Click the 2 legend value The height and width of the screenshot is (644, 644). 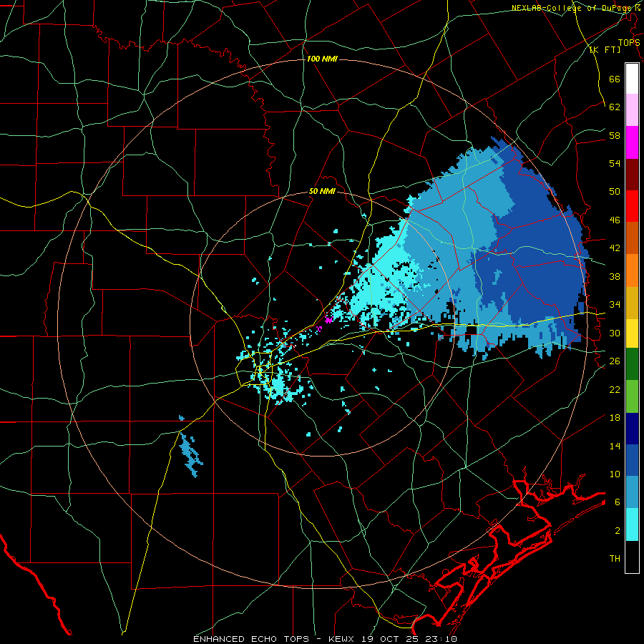(618, 531)
